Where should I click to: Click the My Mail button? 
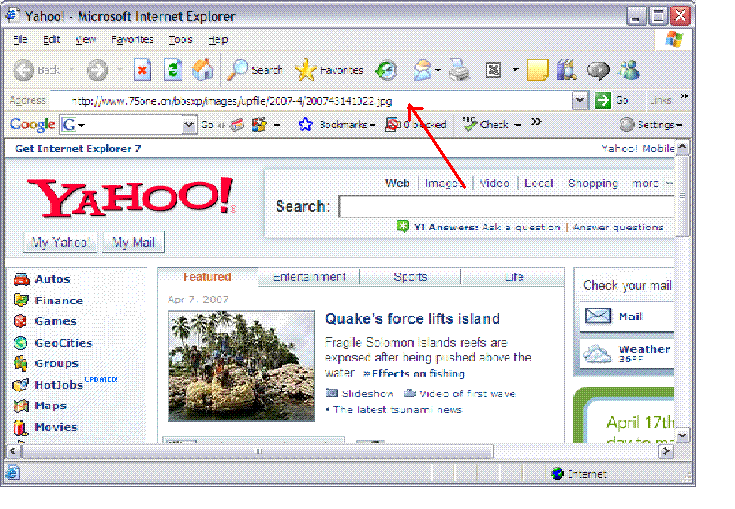coord(133,243)
